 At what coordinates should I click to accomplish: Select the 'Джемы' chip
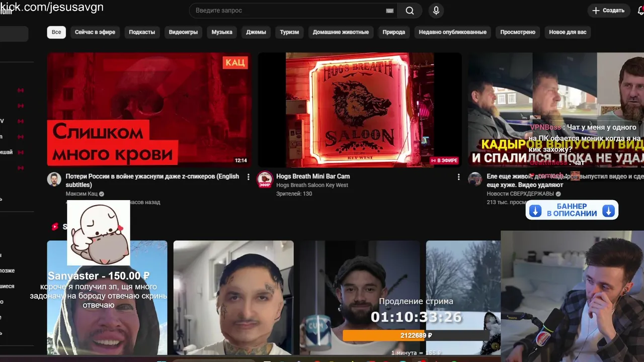(x=256, y=32)
